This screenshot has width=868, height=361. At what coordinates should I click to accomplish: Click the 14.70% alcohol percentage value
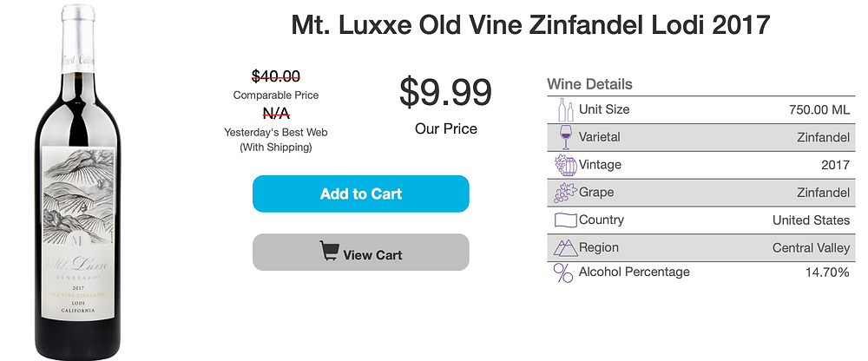tap(827, 272)
